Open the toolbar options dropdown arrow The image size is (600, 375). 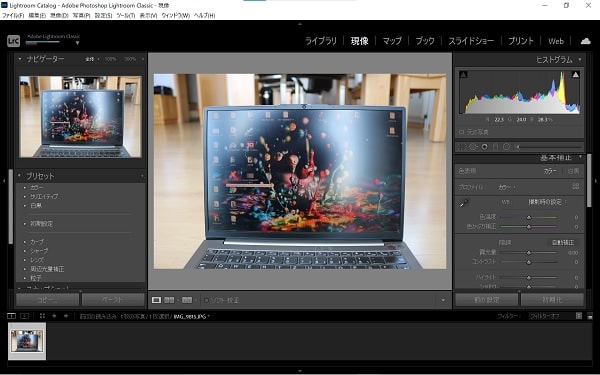pos(443,300)
